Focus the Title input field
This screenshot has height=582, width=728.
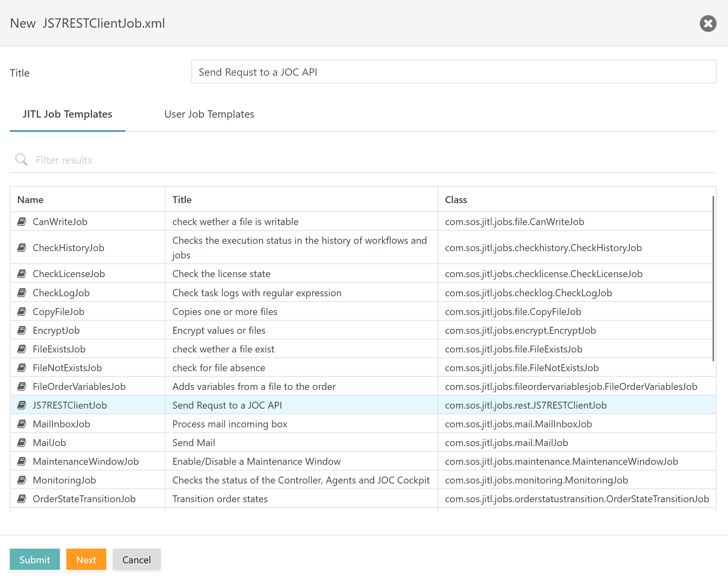pos(454,72)
